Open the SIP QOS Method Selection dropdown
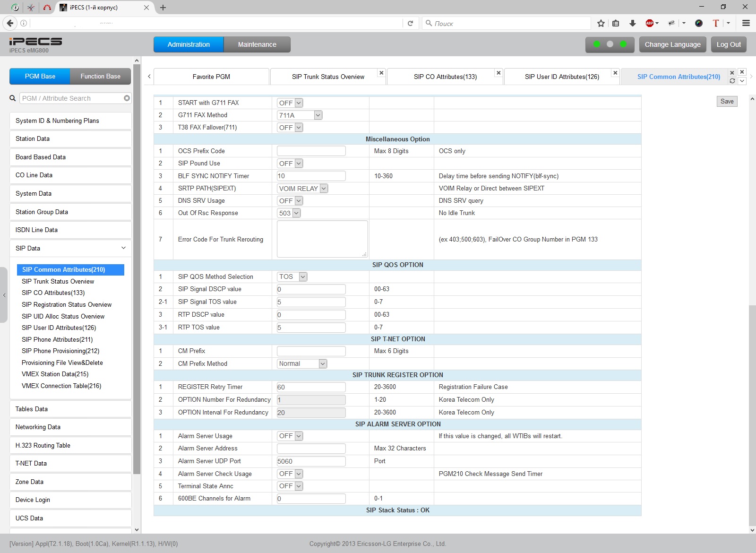This screenshot has width=756, height=553. point(292,277)
